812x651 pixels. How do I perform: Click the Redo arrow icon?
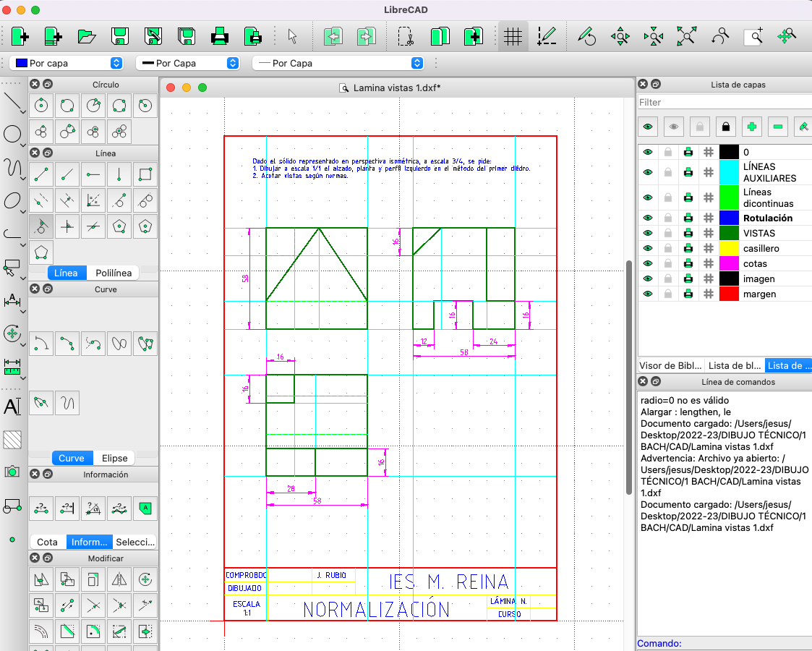366,36
